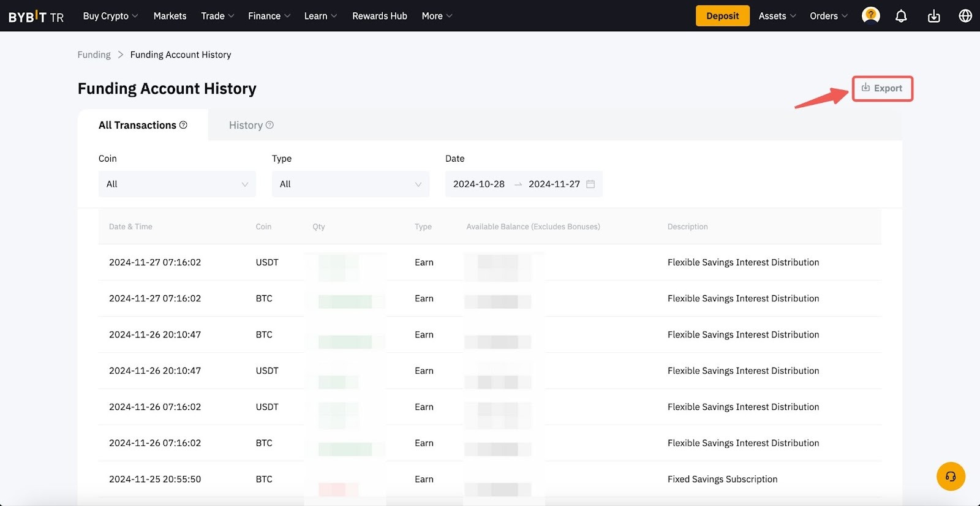
Task: Open the Orders dropdown menu
Action: (828, 16)
